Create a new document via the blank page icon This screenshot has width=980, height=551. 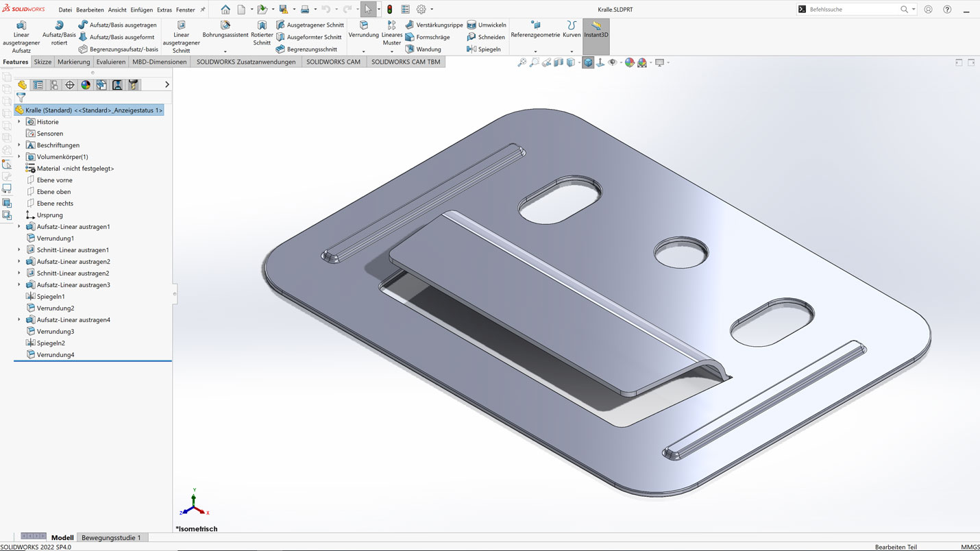pyautogui.click(x=242, y=10)
